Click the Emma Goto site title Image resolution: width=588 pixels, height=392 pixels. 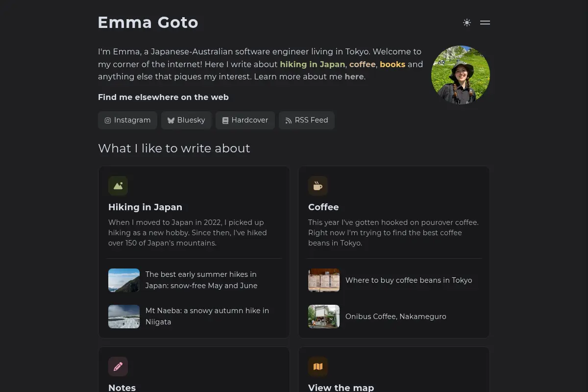click(x=148, y=23)
